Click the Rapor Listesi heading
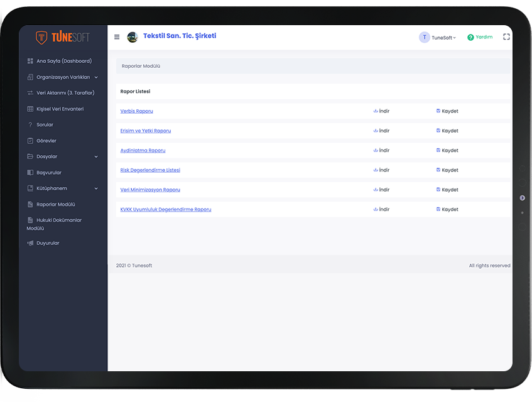532x402 pixels. [x=135, y=91]
